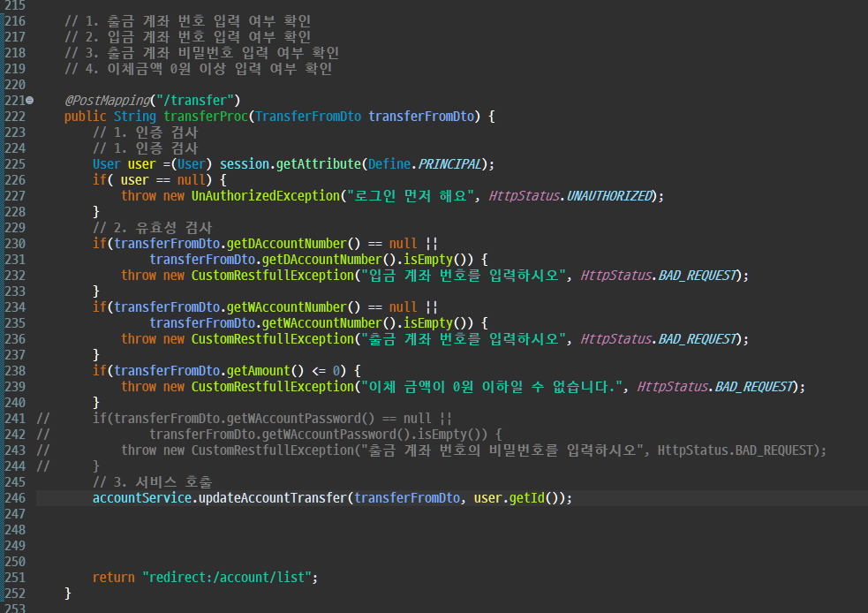Click the TransferFromDto parameter type

[x=308, y=117]
